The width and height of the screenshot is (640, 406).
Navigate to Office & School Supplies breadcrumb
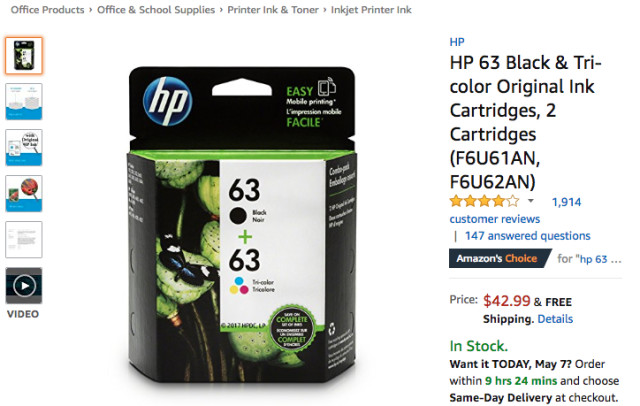(156, 10)
